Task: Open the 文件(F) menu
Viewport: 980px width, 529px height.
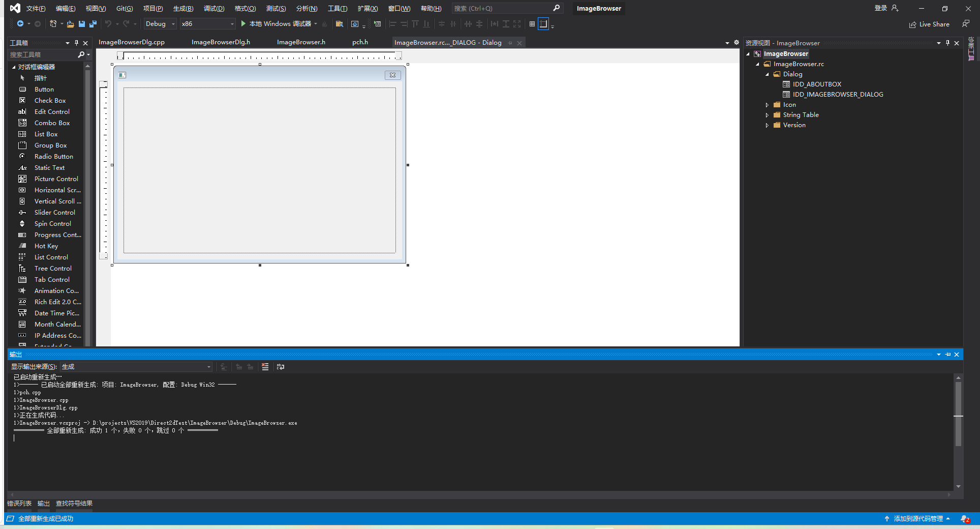Action: pyautogui.click(x=36, y=9)
